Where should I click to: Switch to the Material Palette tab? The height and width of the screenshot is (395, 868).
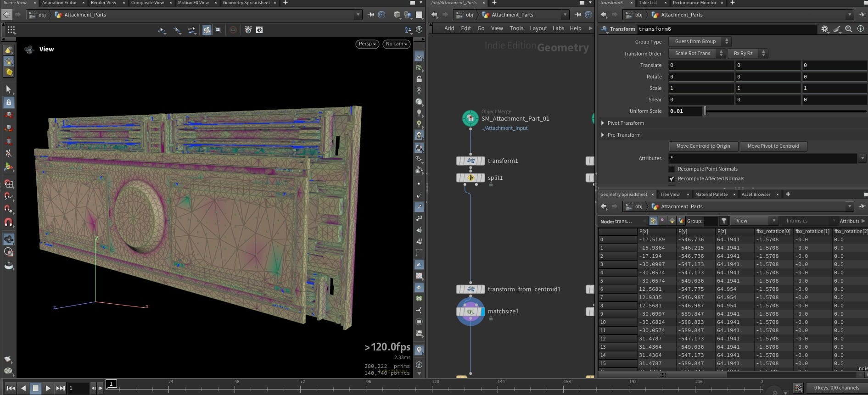coord(711,195)
